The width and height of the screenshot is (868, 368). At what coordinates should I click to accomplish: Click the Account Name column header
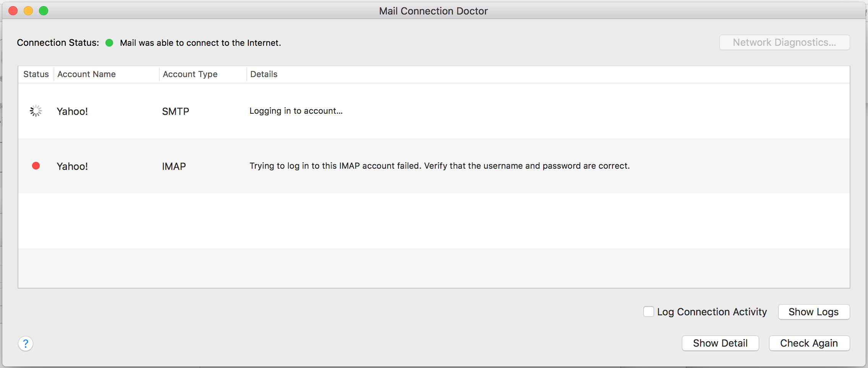point(87,74)
